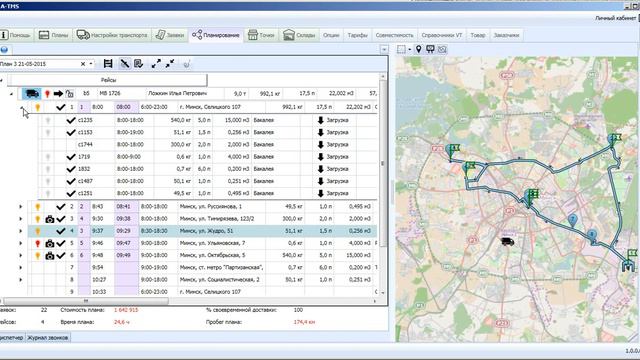640x360 pixels.
Task: Open the panel dropdown arrow above the grid
Action: click(384, 50)
